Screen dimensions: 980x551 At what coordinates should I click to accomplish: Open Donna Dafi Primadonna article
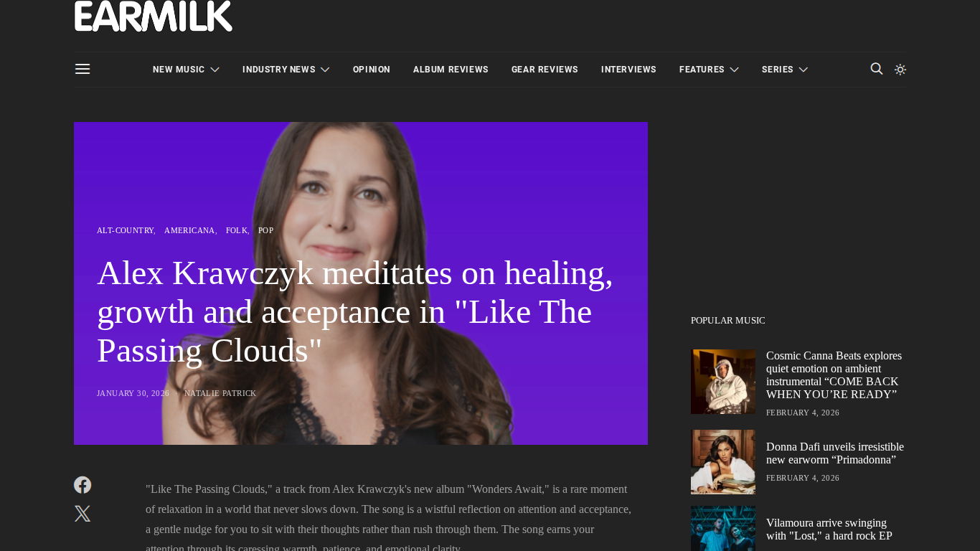835,453
